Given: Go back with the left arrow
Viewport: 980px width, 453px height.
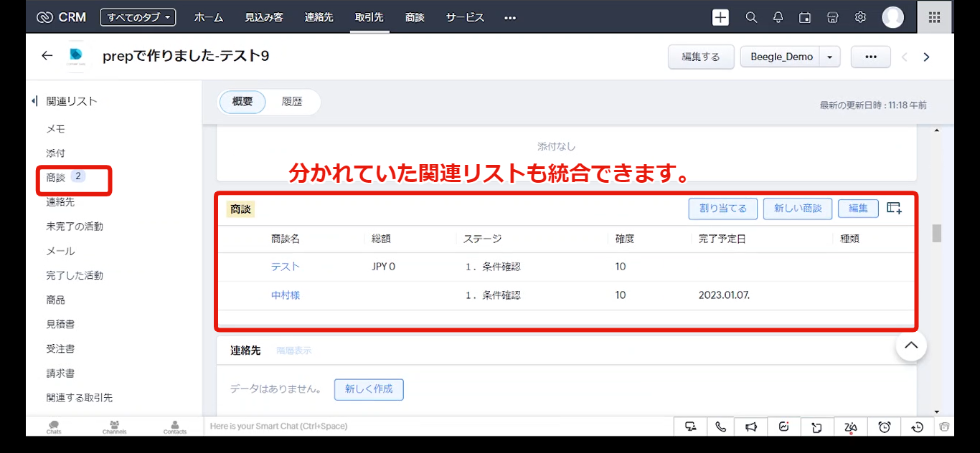Looking at the screenshot, I should 47,56.
